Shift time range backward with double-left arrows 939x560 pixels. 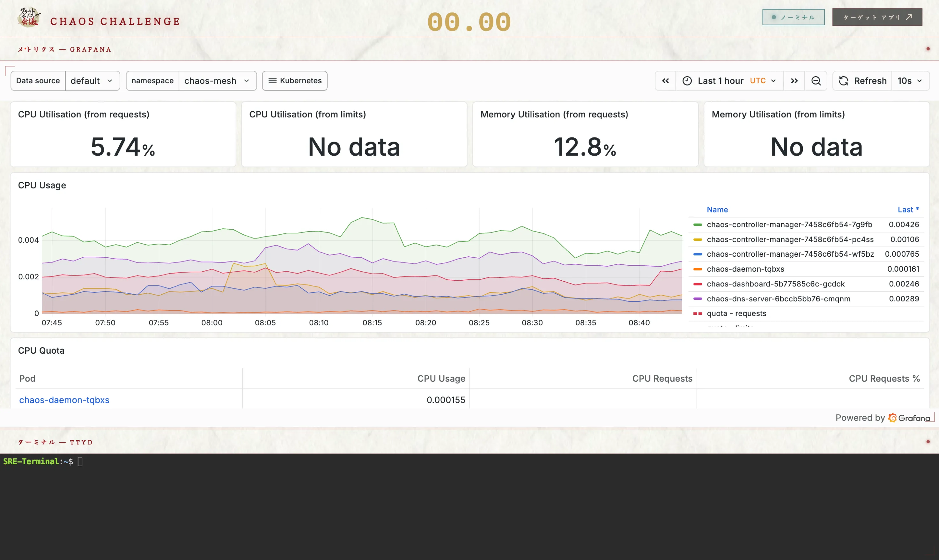[x=665, y=81]
